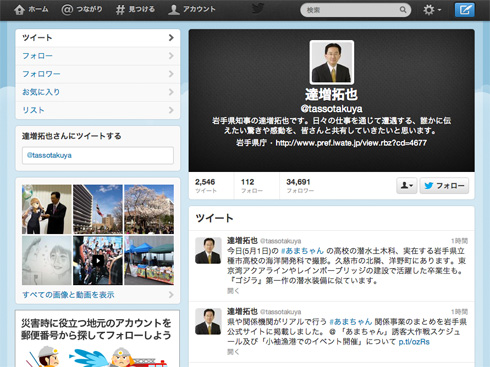
Task: View 112 フォロー count
Action: pos(252,186)
